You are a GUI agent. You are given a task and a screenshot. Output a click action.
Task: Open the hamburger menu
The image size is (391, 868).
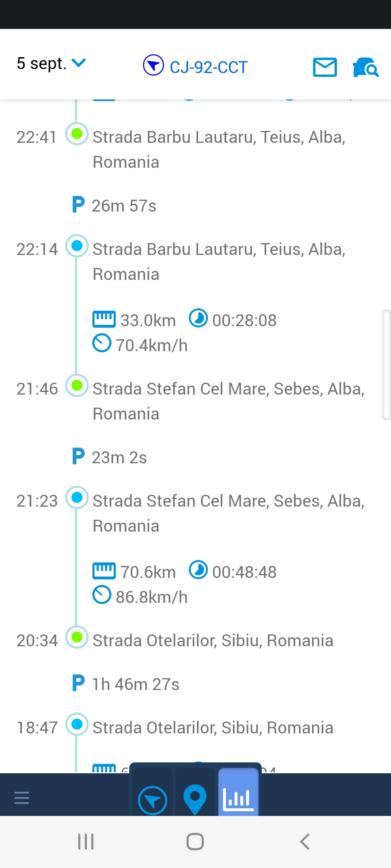click(x=22, y=797)
